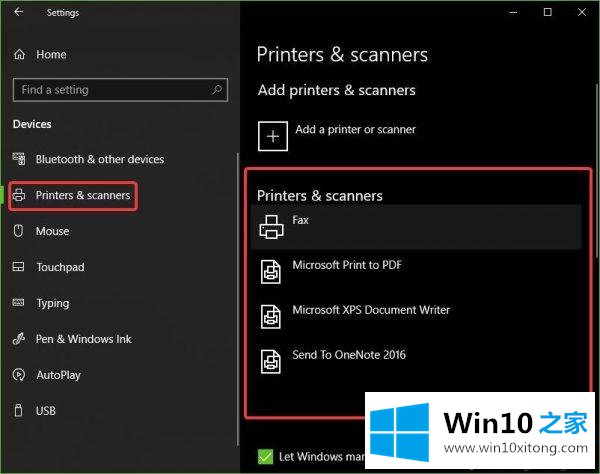Screen dimensions: 600x474
Task: Click the Microsoft XPS Document Writer icon
Action: [x=271, y=316]
